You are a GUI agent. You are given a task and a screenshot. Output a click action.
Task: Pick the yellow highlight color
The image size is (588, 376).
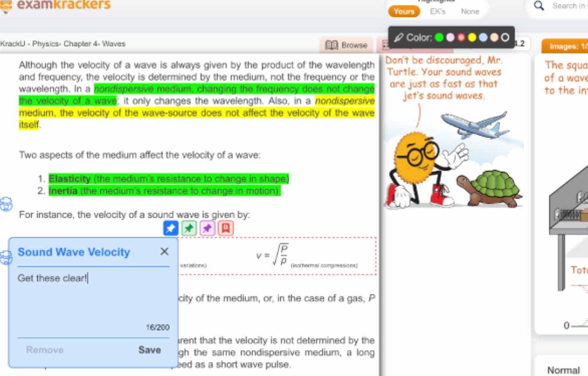(x=472, y=38)
